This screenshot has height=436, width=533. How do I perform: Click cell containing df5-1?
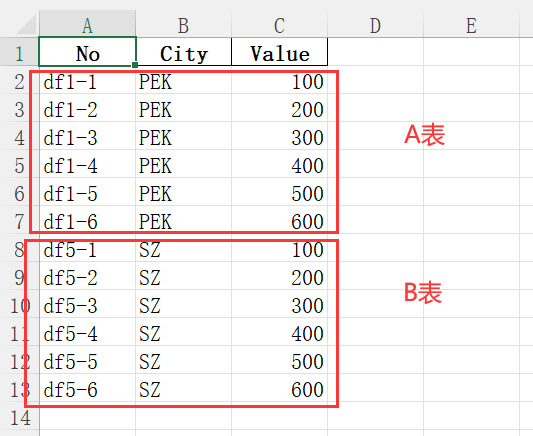click(x=87, y=248)
